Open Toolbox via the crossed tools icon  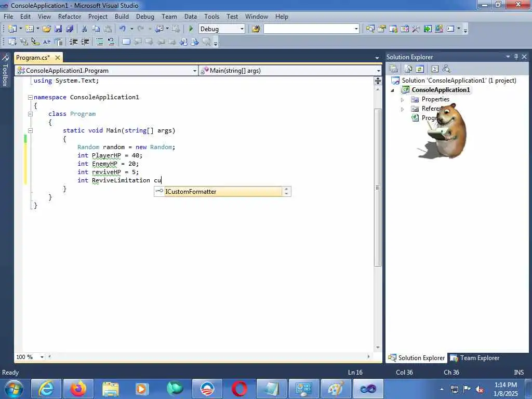[x=416, y=29]
